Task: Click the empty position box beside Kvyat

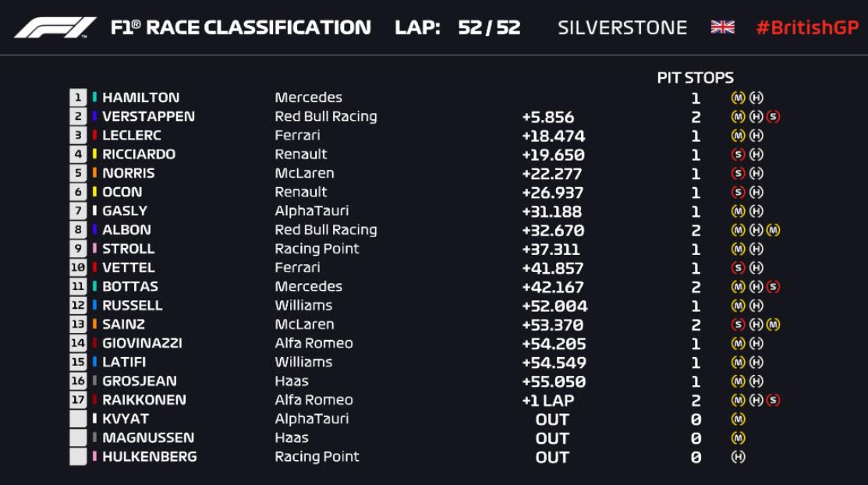Action: 78,420
